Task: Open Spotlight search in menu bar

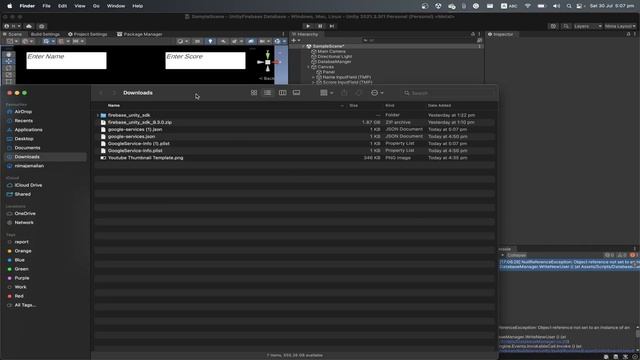Action: pos(569,6)
